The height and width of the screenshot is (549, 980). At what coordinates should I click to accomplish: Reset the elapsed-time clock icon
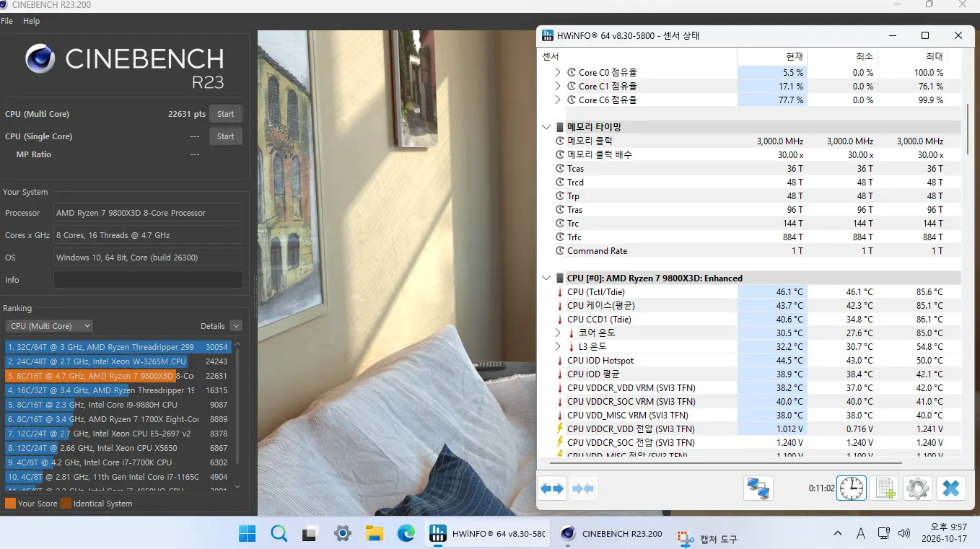pos(852,488)
